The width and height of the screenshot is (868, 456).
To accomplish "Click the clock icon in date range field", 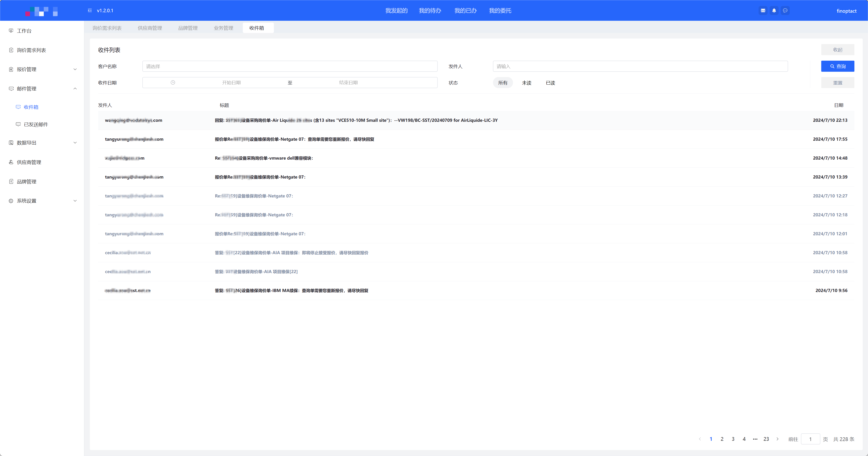I will (173, 83).
